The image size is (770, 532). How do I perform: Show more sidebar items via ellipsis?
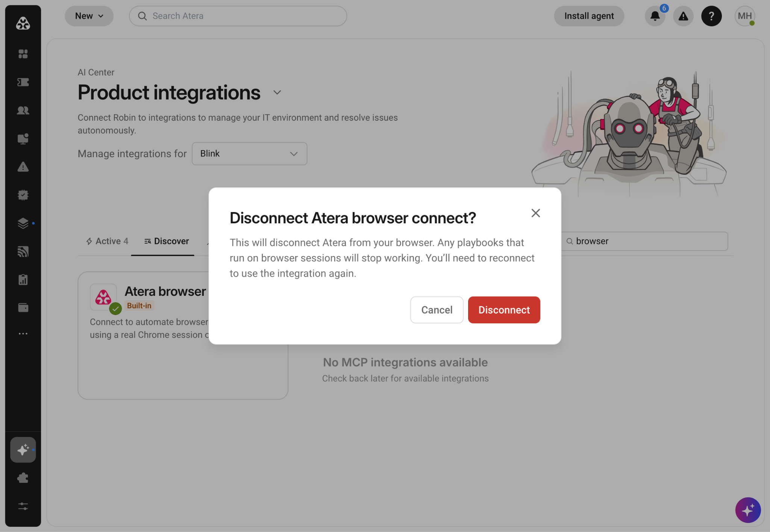pyautogui.click(x=23, y=333)
